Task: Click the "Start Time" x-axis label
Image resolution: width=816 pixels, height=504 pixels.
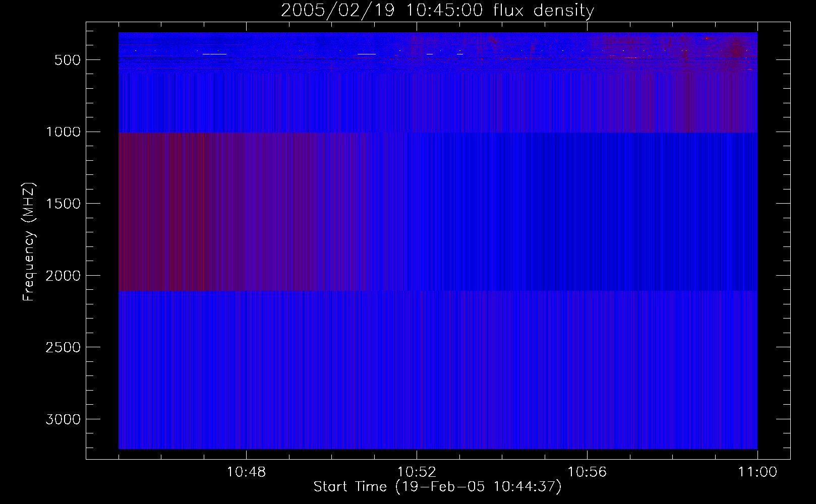Action: 437,487
